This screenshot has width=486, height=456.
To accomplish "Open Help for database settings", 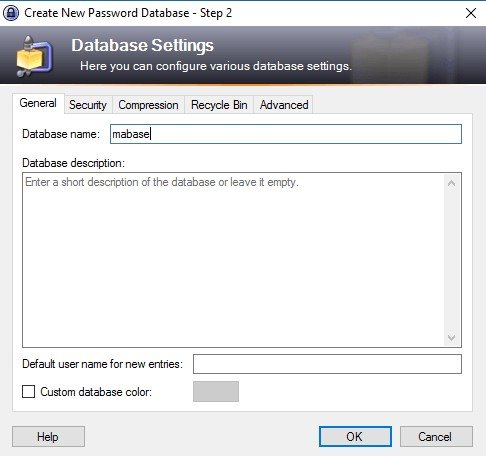I will tap(48, 437).
